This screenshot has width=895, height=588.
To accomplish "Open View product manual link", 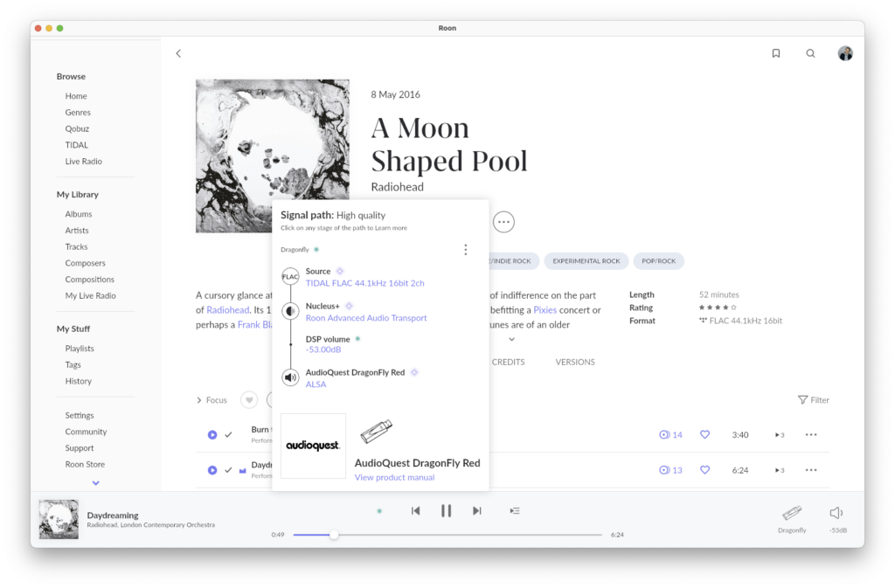I will (x=394, y=477).
